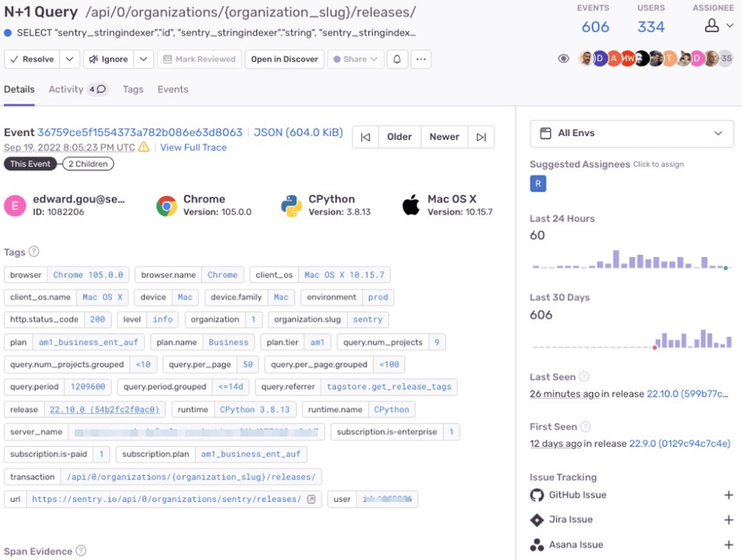Expand the Ignore options dropdown arrow
742x560 pixels.
coord(143,59)
